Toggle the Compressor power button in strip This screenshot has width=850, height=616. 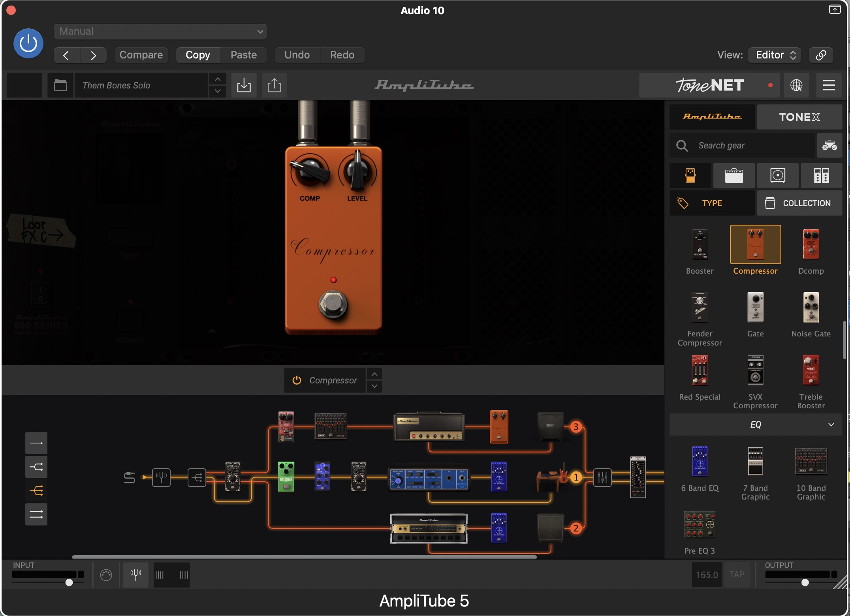click(297, 380)
